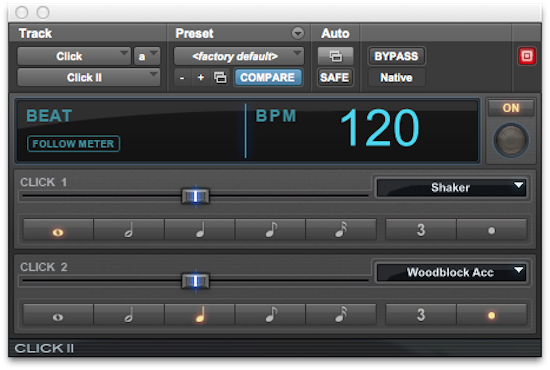Toggle dotted note button for Click 1
Viewport: 550px width, 370px height.
point(492,230)
